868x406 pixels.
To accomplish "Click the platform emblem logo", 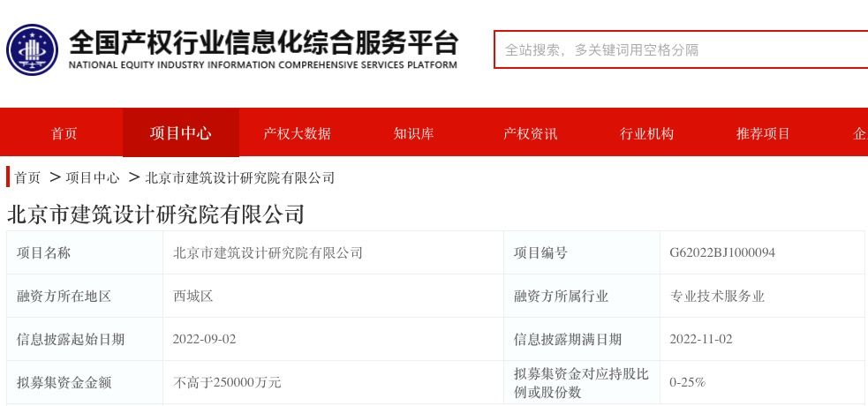I will point(32,49).
